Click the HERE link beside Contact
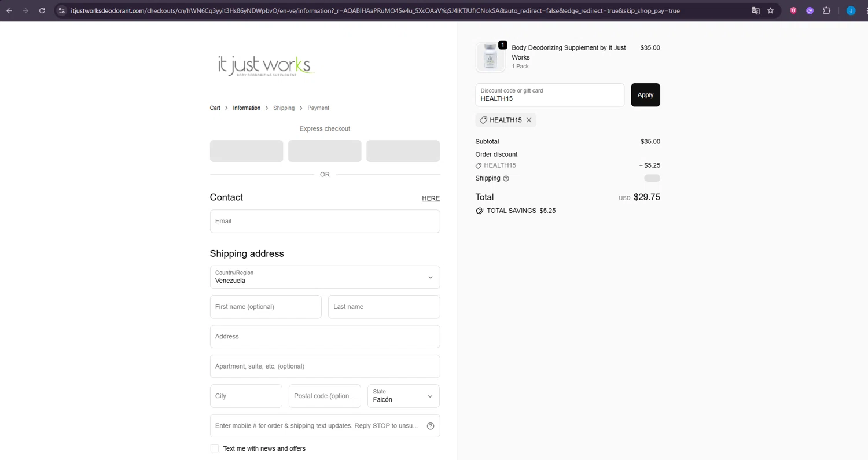The height and width of the screenshot is (460, 868). 431,198
